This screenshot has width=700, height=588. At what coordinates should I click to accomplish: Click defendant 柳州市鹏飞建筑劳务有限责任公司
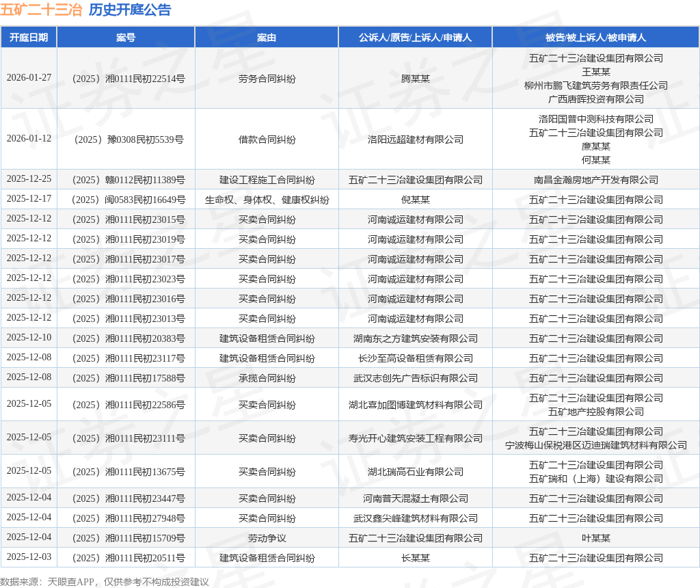[x=595, y=85]
